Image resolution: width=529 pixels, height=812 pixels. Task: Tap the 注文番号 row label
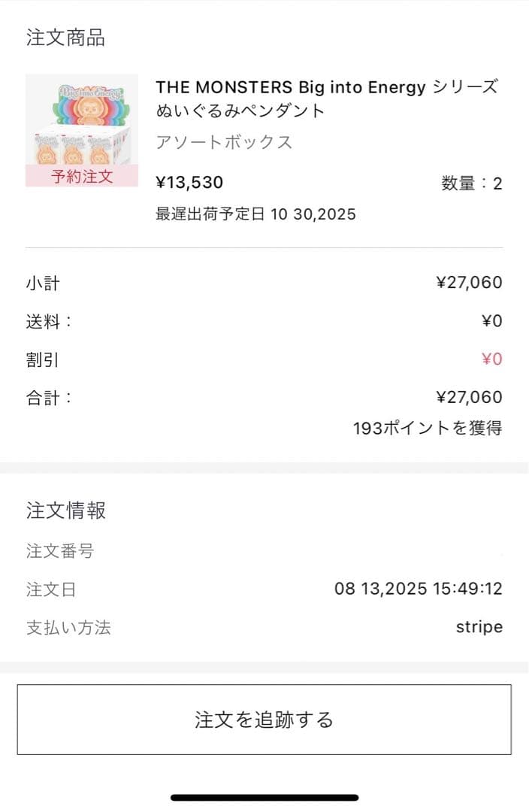click(x=60, y=551)
